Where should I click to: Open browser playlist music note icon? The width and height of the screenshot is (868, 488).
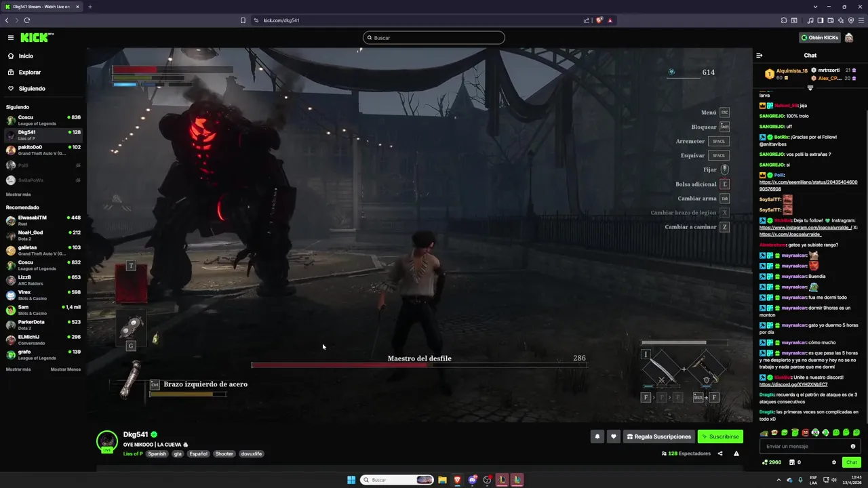coord(810,20)
